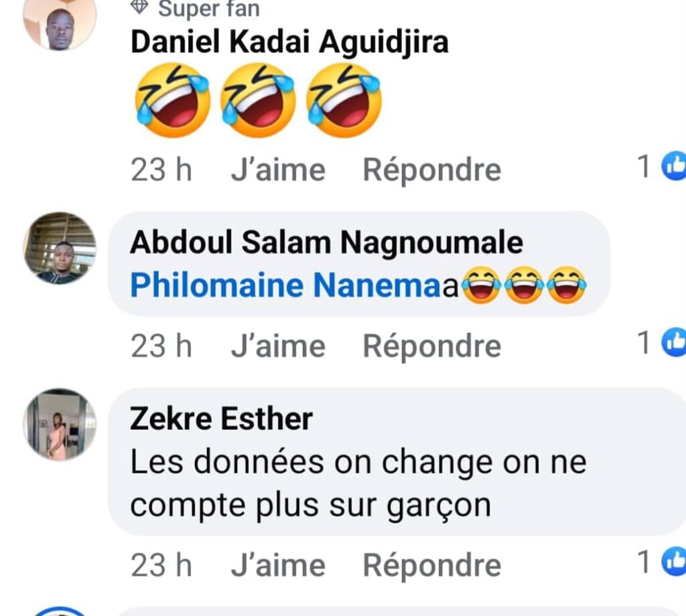
Task: Reply to Zekre's comment via Répondre
Action: 431,564
